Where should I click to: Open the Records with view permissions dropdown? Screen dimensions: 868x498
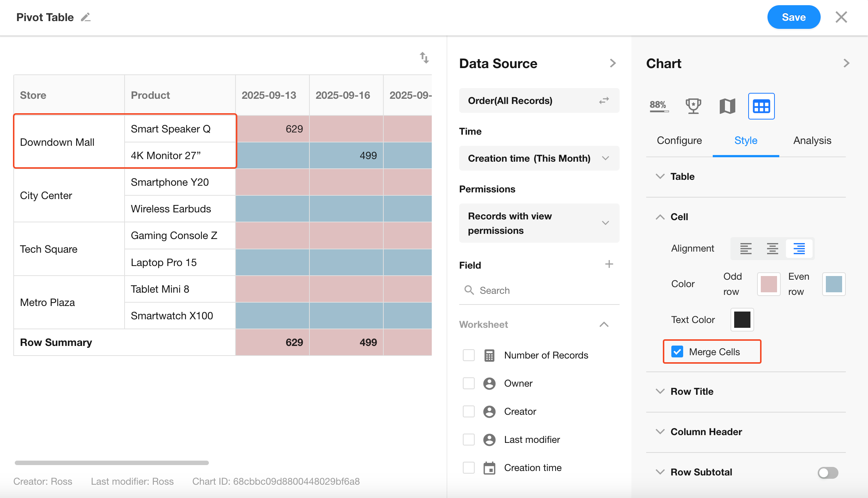click(x=539, y=223)
